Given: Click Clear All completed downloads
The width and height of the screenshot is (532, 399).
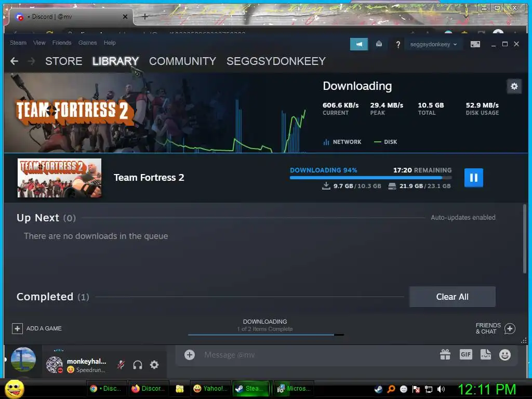Looking at the screenshot, I should (453, 297).
